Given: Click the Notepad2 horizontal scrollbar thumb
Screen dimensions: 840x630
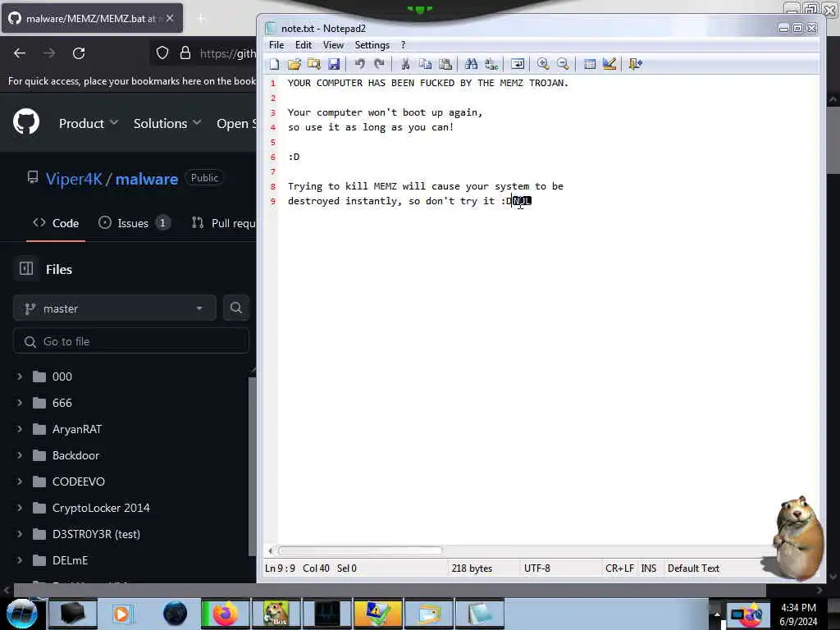Looking at the screenshot, I should point(360,550).
